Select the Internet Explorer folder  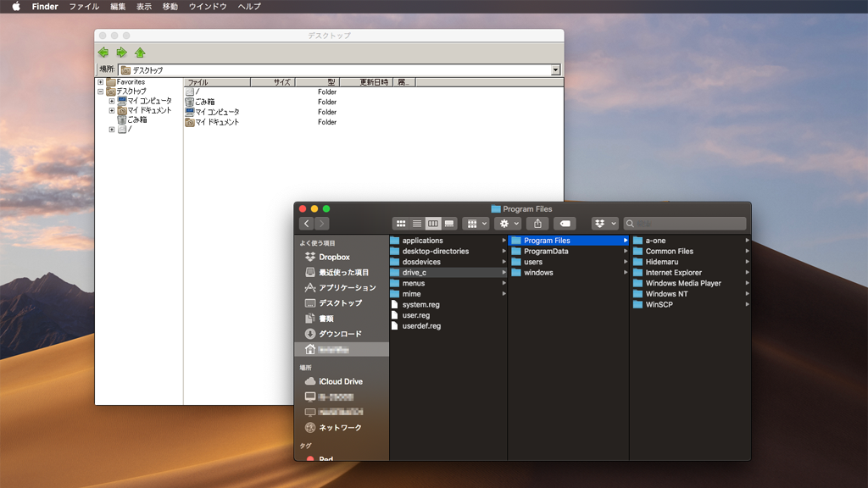[690, 272]
